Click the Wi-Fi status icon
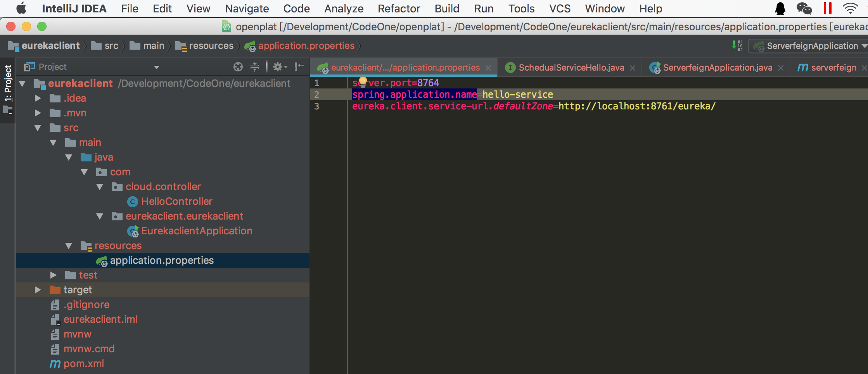This screenshot has height=374, width=868. [x=850, y=9]
